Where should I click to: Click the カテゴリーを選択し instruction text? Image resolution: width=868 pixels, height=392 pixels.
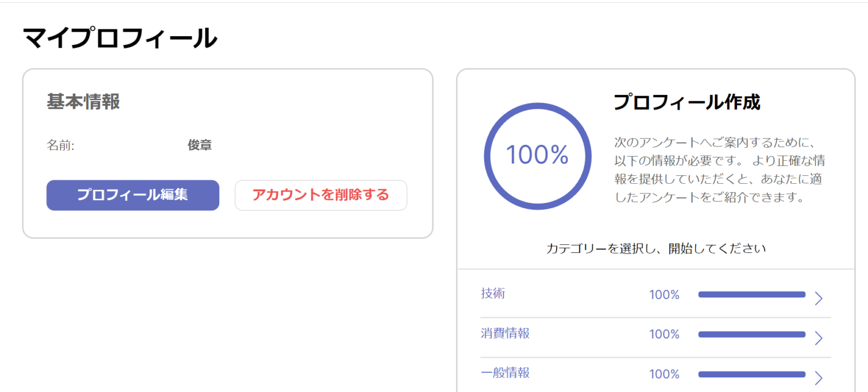[x=656, y=248]
